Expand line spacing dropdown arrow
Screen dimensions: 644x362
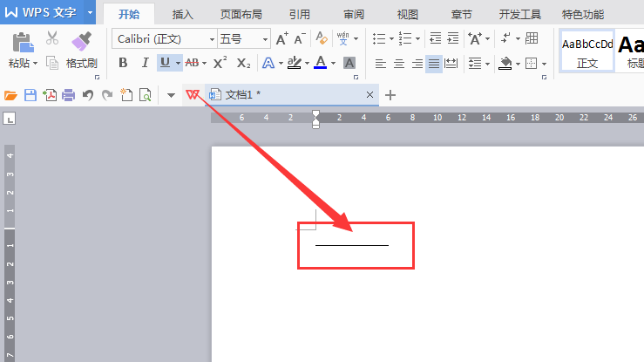click(487, 64)
